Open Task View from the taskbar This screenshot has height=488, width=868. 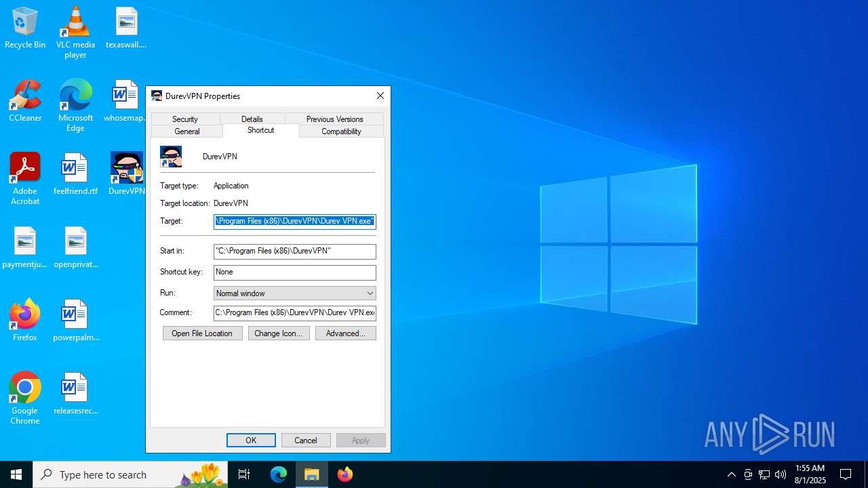click(244, 474)
